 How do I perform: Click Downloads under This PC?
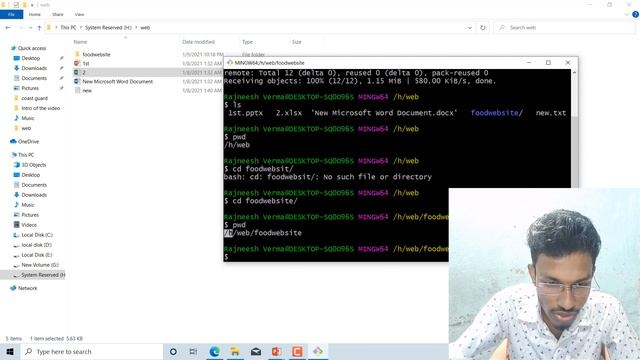34,195
